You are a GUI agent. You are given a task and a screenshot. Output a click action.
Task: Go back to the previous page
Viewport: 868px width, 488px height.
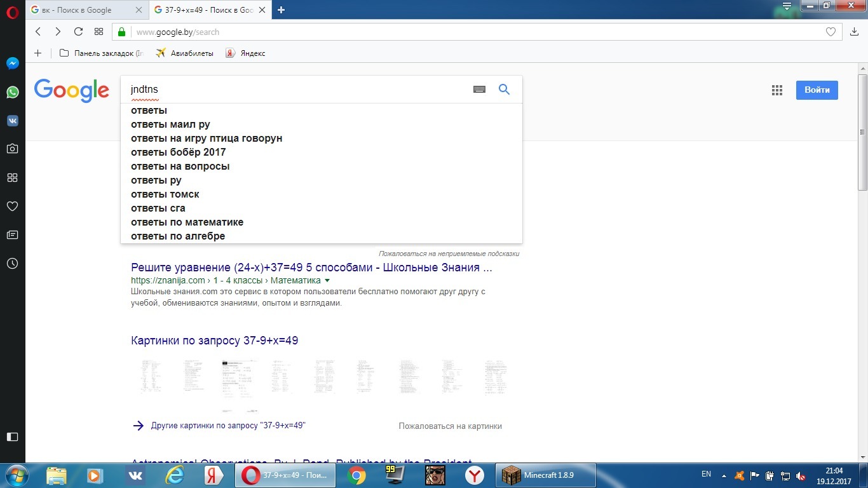click(x=38, y=32)
